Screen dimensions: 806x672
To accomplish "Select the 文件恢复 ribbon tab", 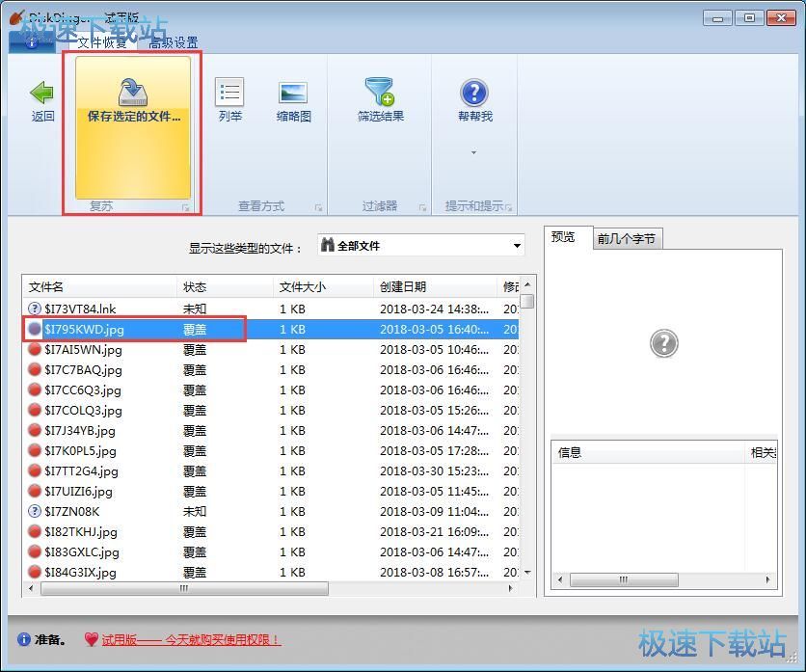I will click(102, 42).
